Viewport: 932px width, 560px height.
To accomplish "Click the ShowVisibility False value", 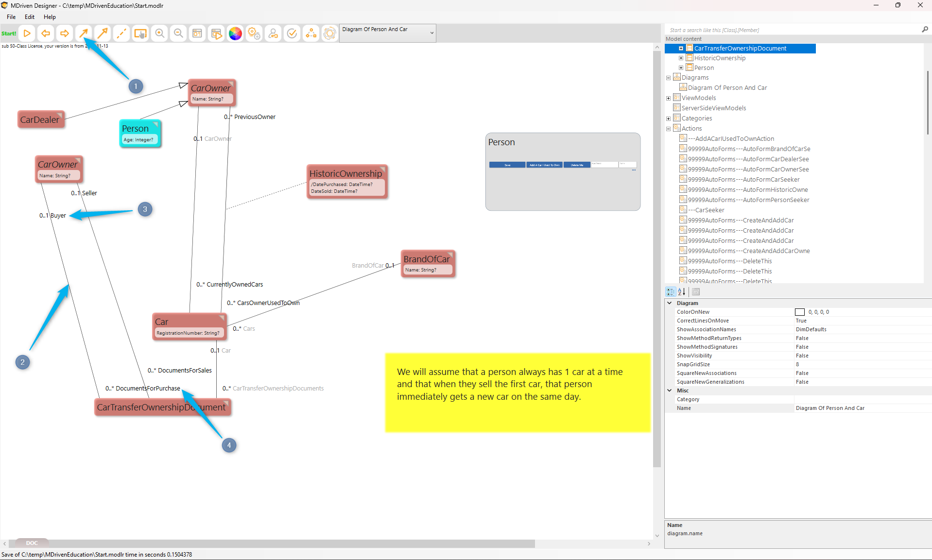I will pos(802,356).
